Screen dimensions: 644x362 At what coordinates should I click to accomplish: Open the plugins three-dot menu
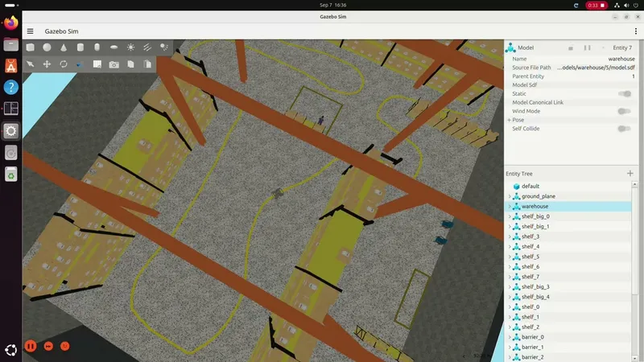pos(636,31)
